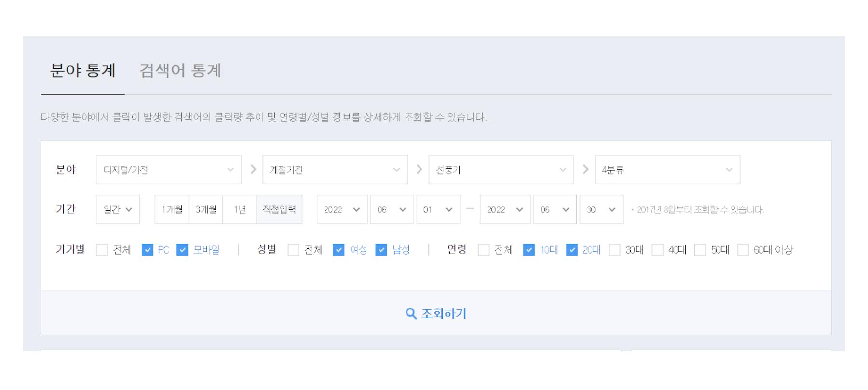Select the 3개월 period button
Image resolution: width=868 pixels, height=390 pixels.
coord(206,210)
